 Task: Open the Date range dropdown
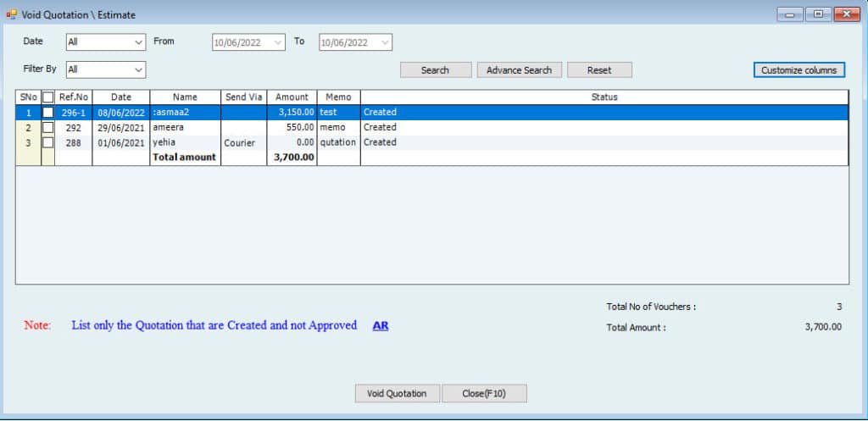(x=139, y=42)
